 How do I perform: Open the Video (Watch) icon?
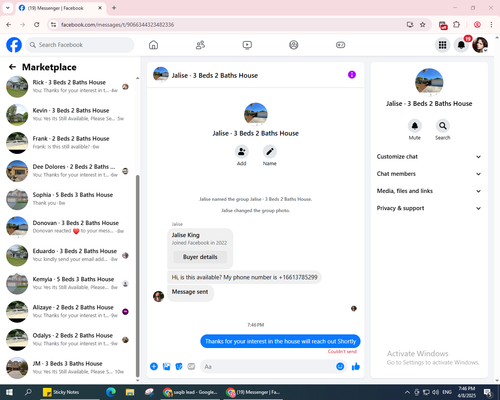[x=247, y=45]
